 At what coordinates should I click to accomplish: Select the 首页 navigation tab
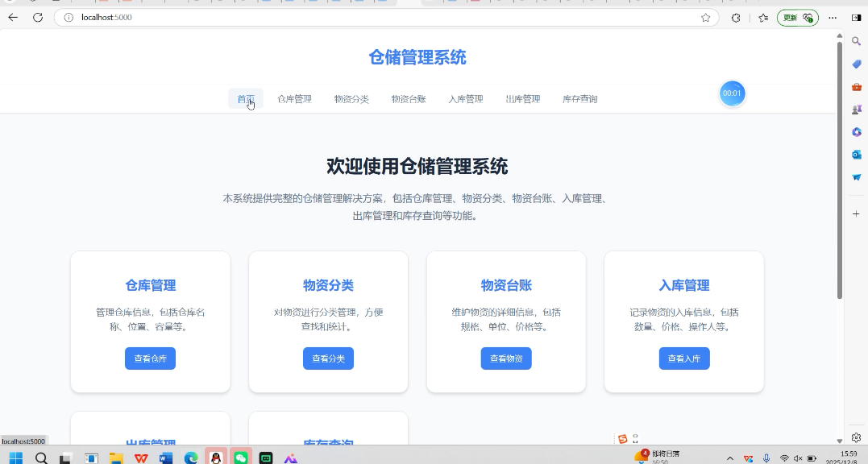246,99
